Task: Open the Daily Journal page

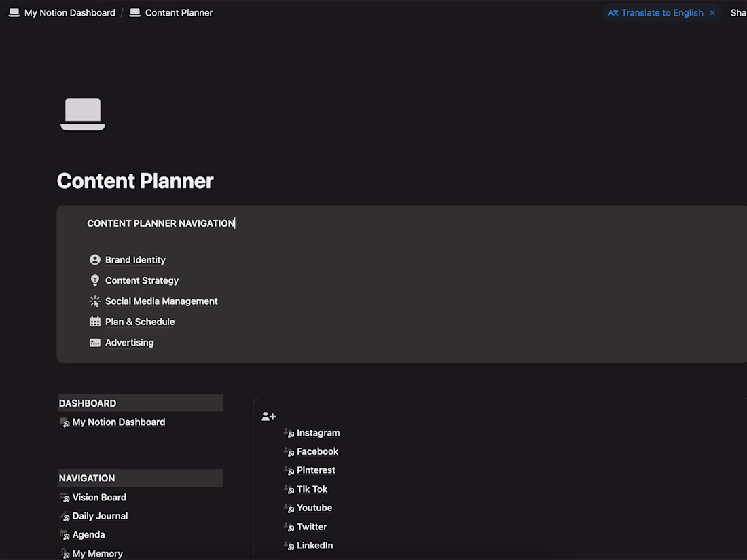Action: pos(100,516)
